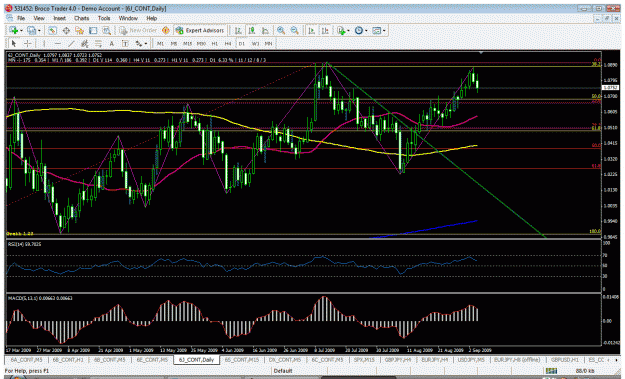Click the Periods clock icon
625x379 pixels.
coord(359,31)
